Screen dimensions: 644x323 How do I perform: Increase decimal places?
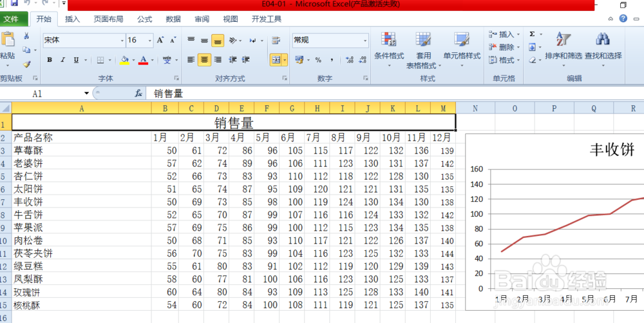[x=350, y=60]
